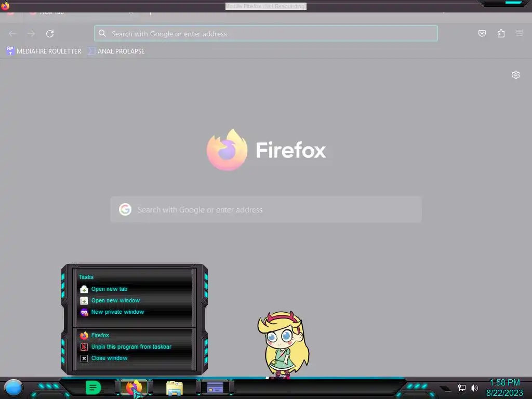This screenshot has width=532, height=399.
Task: Click the Firefox taskbar icon
Action: click(134, 388)
